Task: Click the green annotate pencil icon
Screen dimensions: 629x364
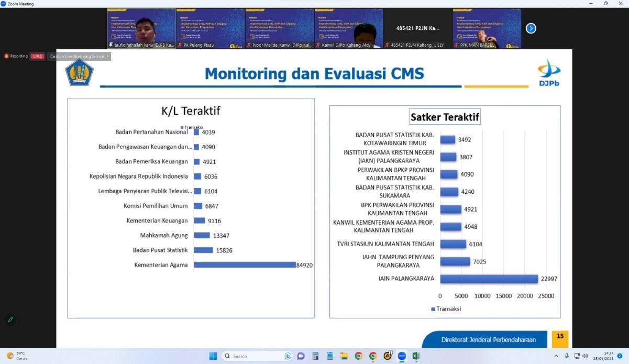Action: 10,319
